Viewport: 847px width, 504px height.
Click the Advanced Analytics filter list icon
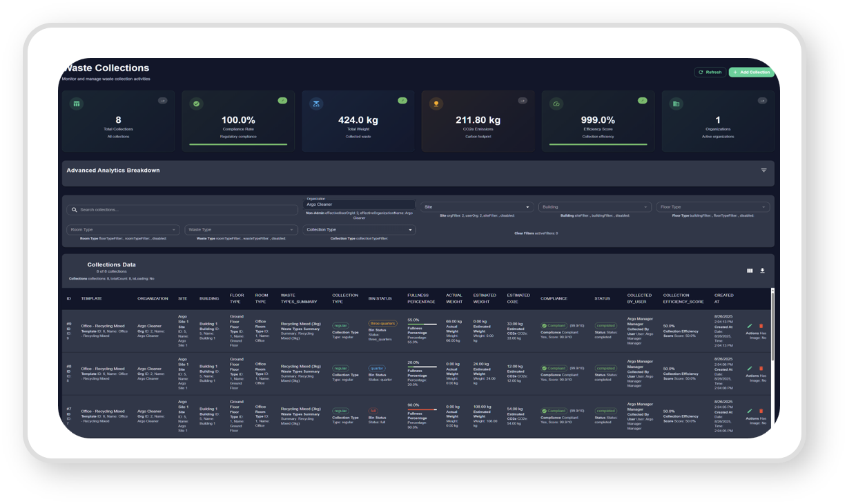pos(763,171)
